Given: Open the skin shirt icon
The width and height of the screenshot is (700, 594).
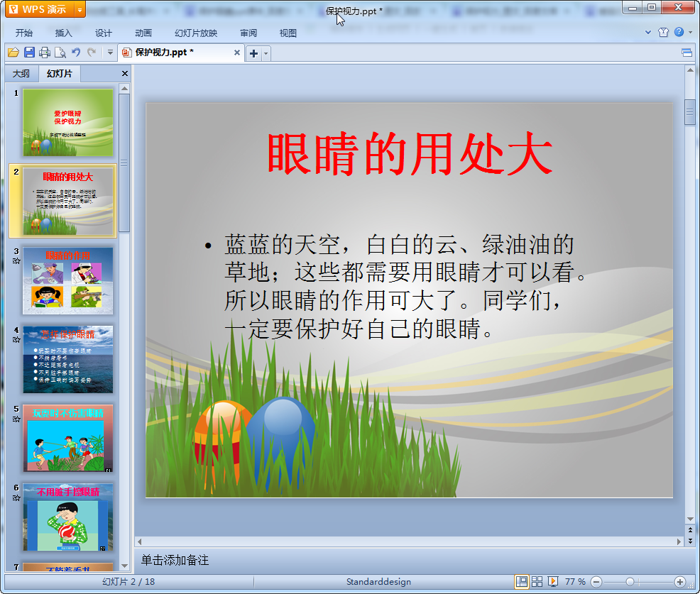Looking at the screenshot, I should point(663,32).
